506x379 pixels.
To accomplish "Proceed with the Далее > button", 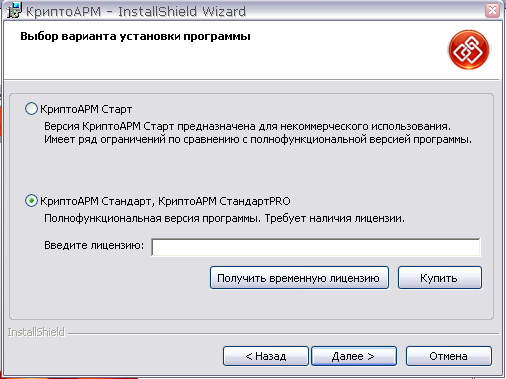I will click(354, 356).
